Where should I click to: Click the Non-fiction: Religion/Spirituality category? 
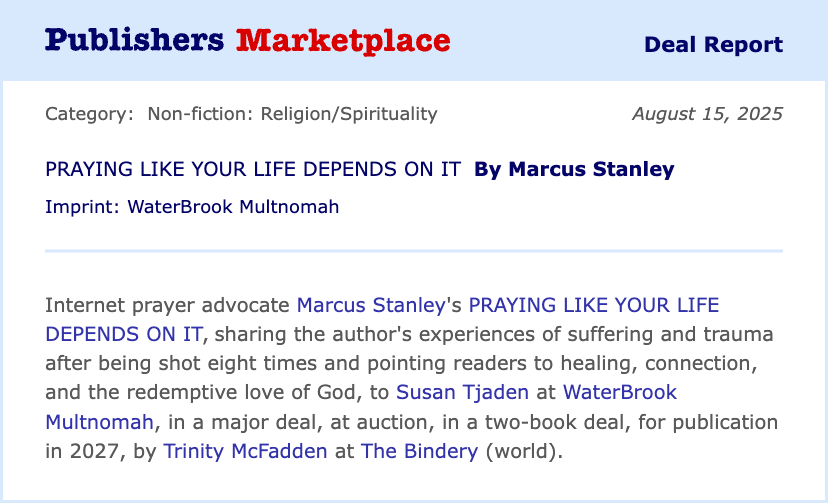click(293, 114)
